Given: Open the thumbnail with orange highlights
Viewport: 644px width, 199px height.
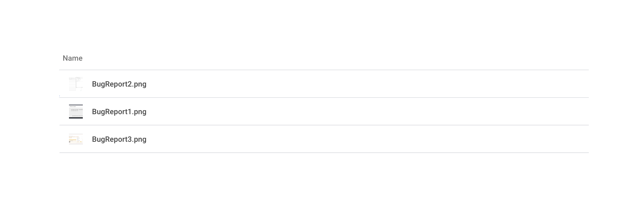Looking at the screenshot, I should [x=76, y=139].
